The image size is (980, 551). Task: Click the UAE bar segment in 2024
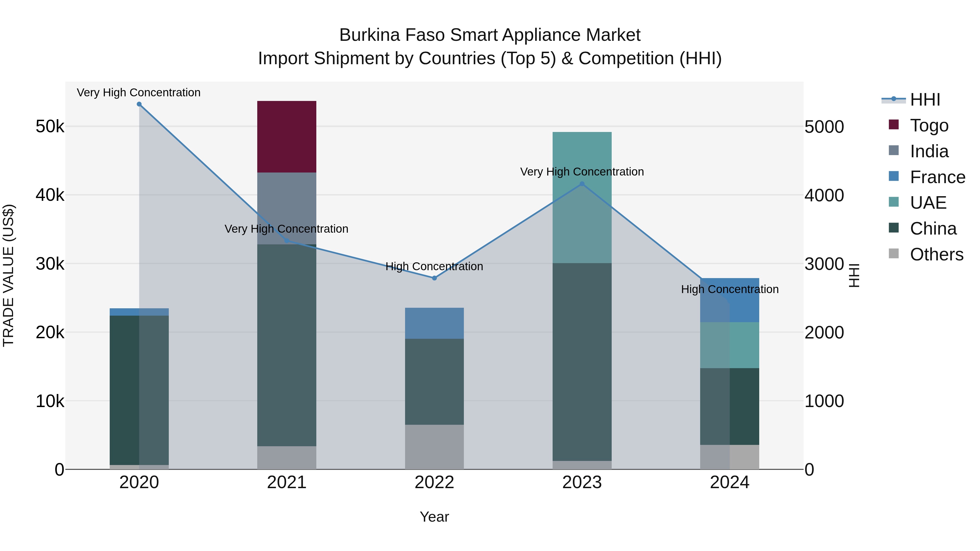[x=730, y=345]
